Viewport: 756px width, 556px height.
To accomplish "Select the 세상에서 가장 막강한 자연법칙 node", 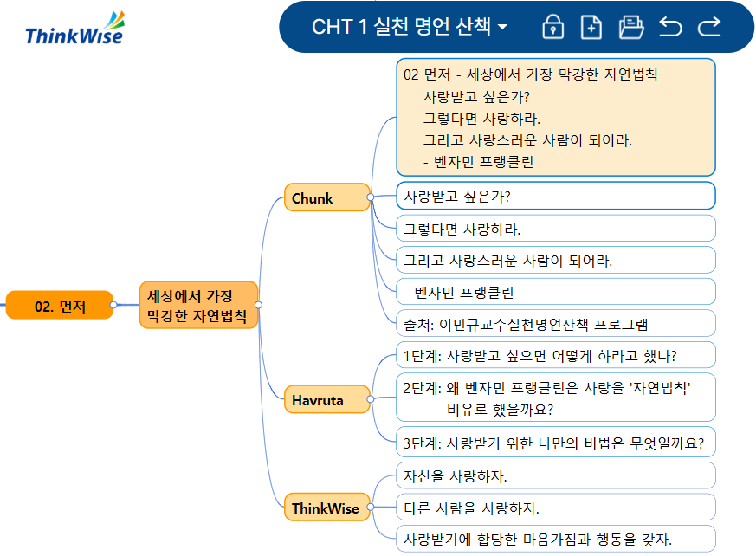I will [198, 305].
